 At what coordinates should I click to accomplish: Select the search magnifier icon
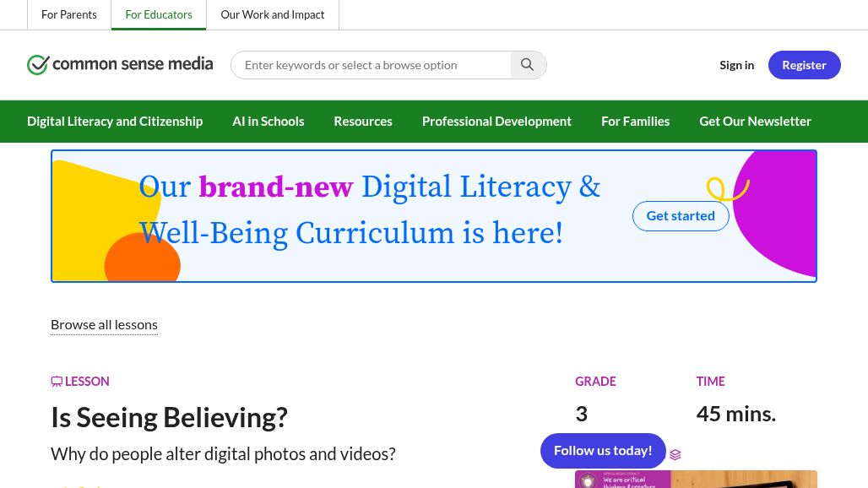point(528,64)
